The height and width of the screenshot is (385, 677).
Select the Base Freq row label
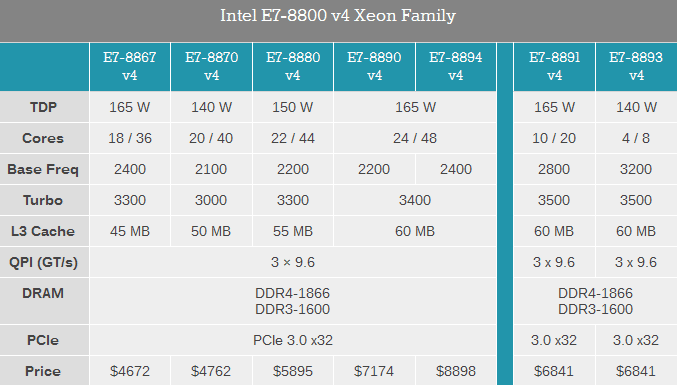tap(44, 169)
